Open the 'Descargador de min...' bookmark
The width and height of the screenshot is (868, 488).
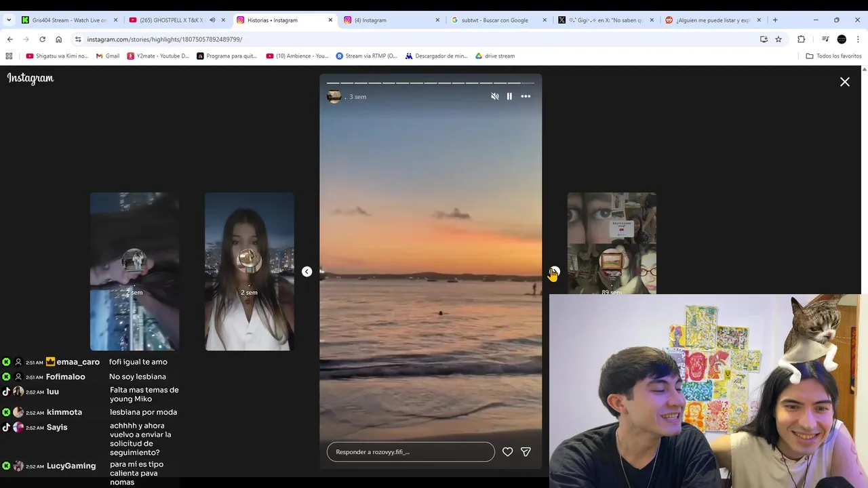[x=437, y=56]
